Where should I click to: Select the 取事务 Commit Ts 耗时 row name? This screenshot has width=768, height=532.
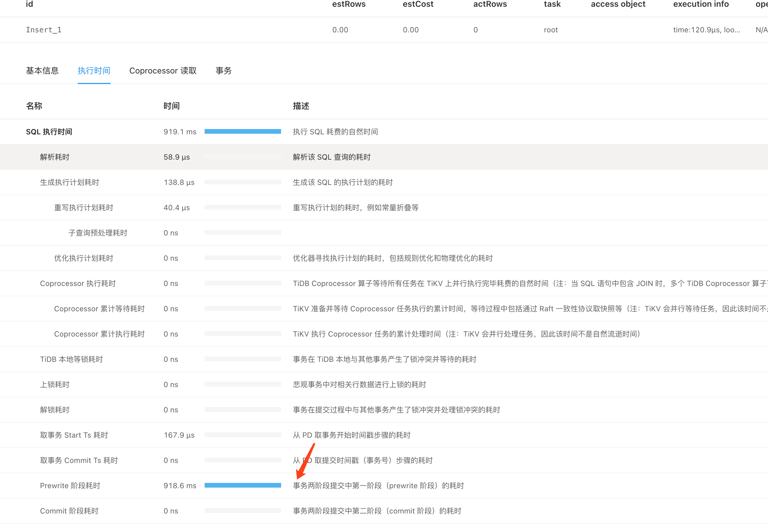click(79, 460)
